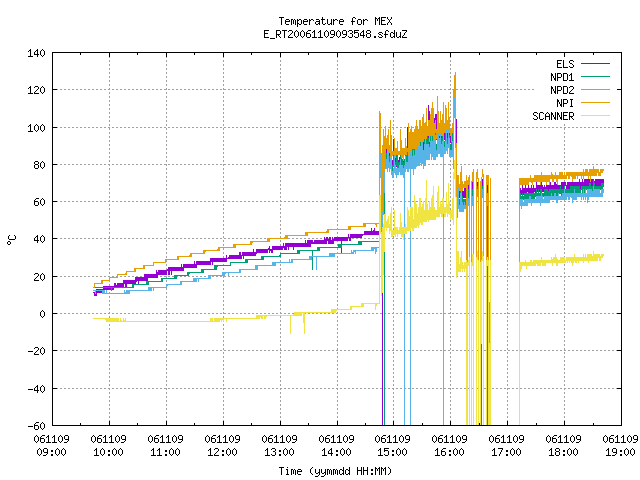The width and height of the screenshot is (640, 480).
Task: Click the y-axis value 140
Action: (36, 53)
